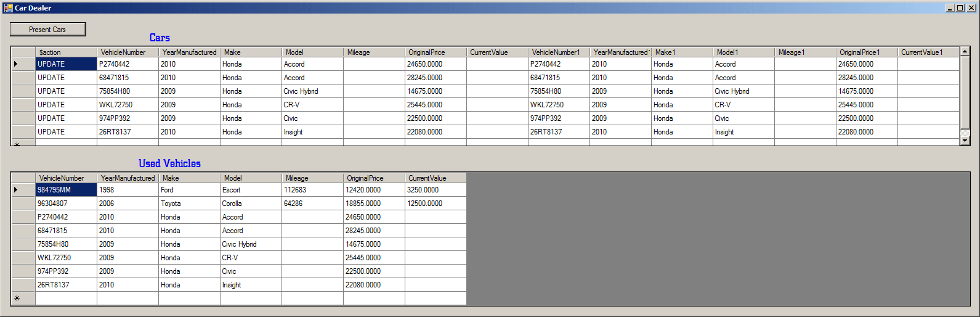Click the Mileage column header in Cars grid
The image size is (980, 317).
pos(374,52)
